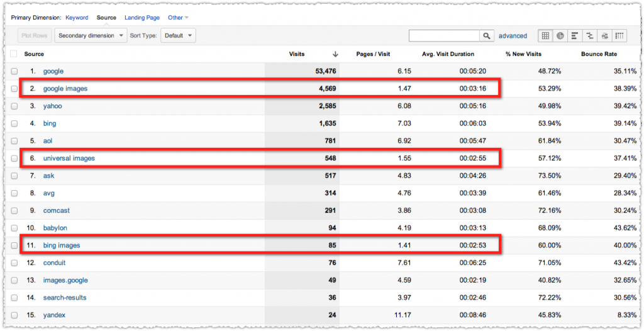The height and width of the screenshot is (331, 644).
Task: Switch to the term cloud view icon
Action: [x=604, y=36]
